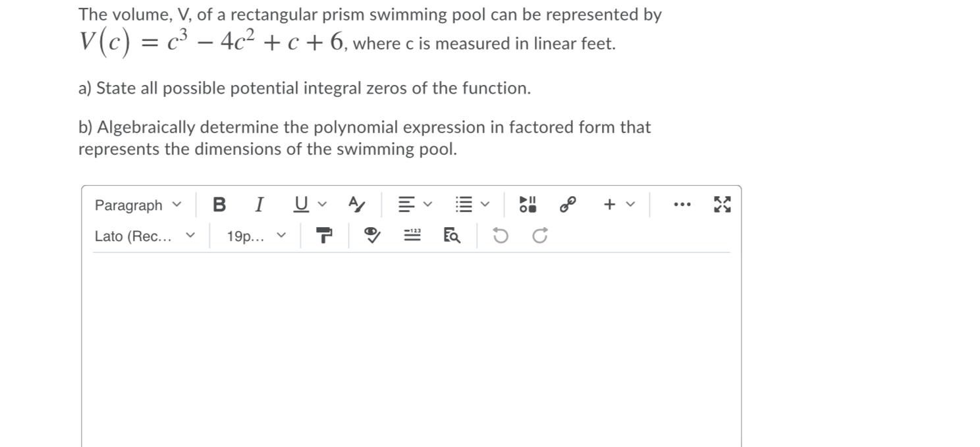Screen dimensions: 980x447
Task: Select the format painter tool
Action: pos(323,235)
